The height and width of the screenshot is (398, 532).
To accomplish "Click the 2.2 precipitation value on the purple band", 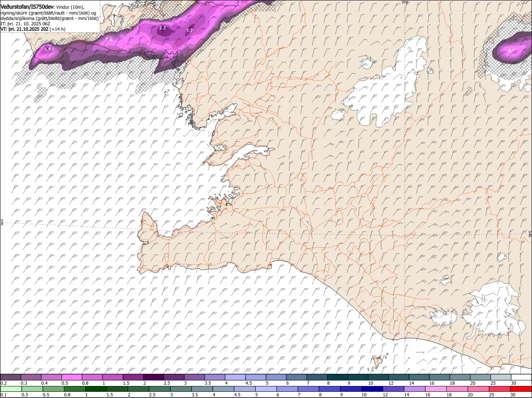I will pos(163,28).
